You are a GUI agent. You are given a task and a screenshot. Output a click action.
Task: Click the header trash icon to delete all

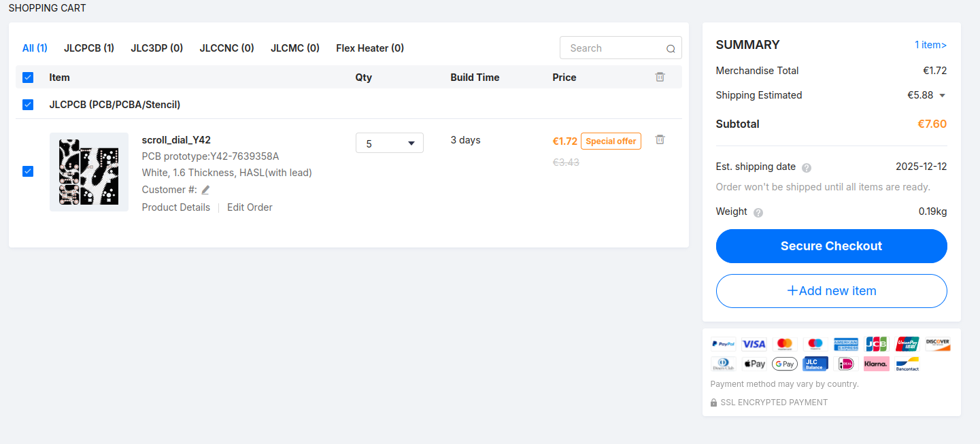pyautogui.click(x=660, y=78)
